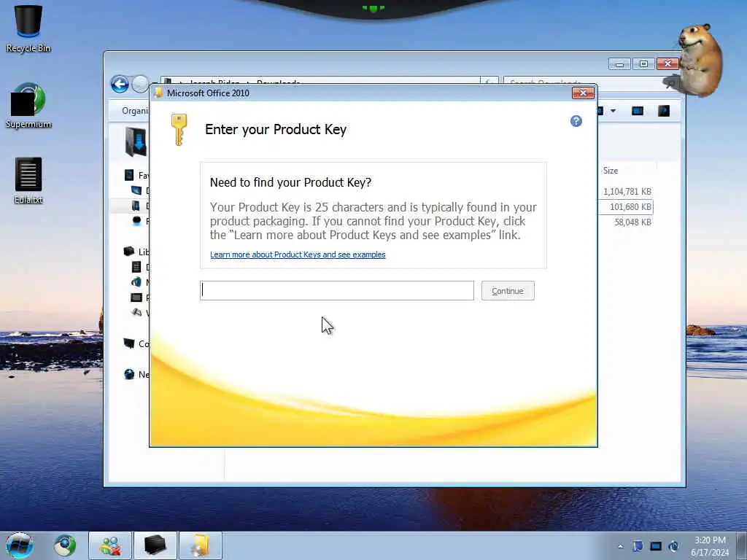Viewport: 747px width, 560px height.
Task: Minimize the Explorer Downloads window
Action: tap(619, 64)
